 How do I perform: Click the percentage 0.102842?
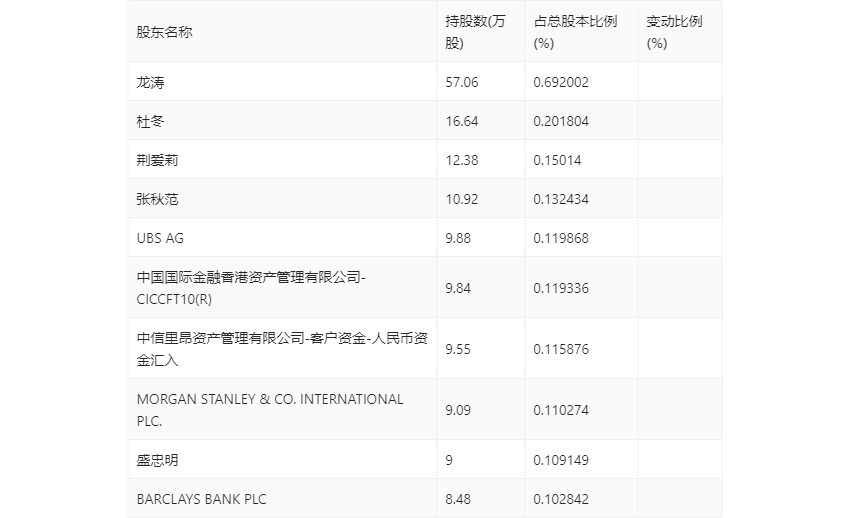click(561, 499)
